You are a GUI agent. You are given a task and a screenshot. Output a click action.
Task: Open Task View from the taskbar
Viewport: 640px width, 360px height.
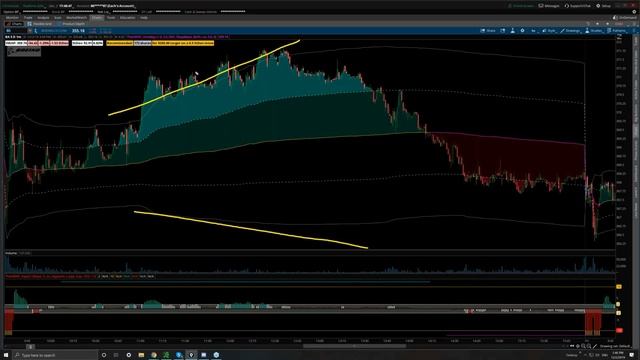point(116,355)
